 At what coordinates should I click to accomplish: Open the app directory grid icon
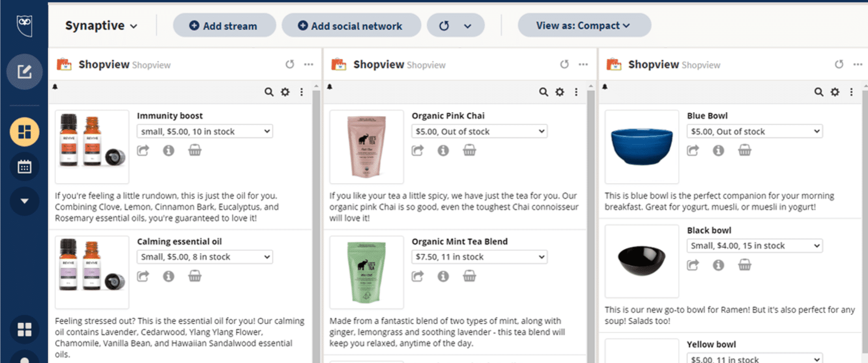pyautogui.click(x=24, y=329)
